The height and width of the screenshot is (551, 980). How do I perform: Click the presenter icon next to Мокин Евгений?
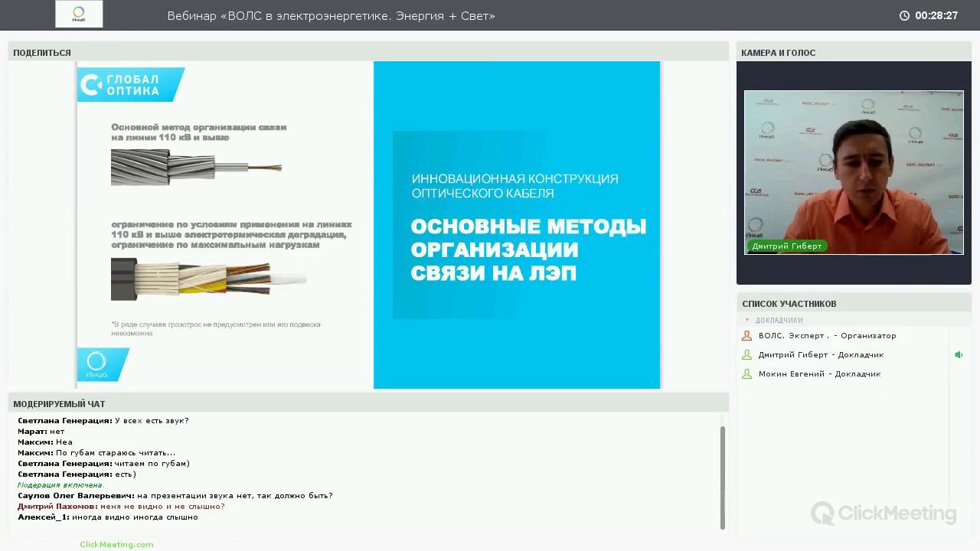coord(747,373)
